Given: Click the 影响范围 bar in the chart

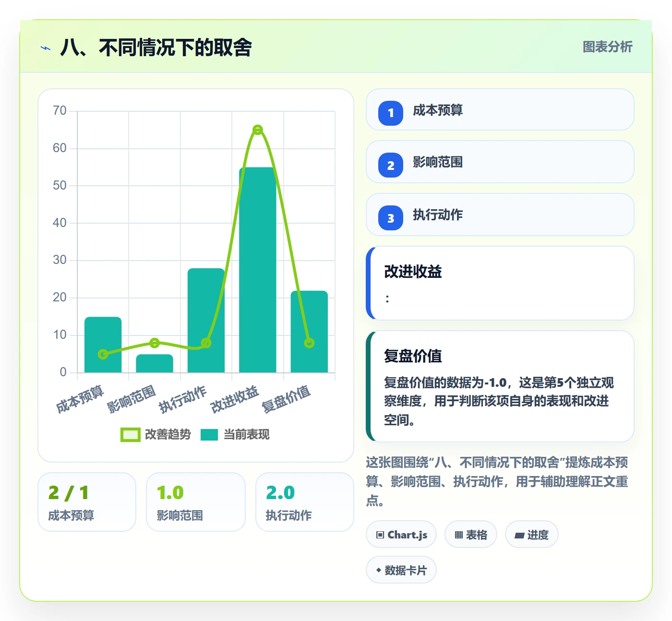Looking at the screenshot, I should pyautogui.click(x=155, y=363).
